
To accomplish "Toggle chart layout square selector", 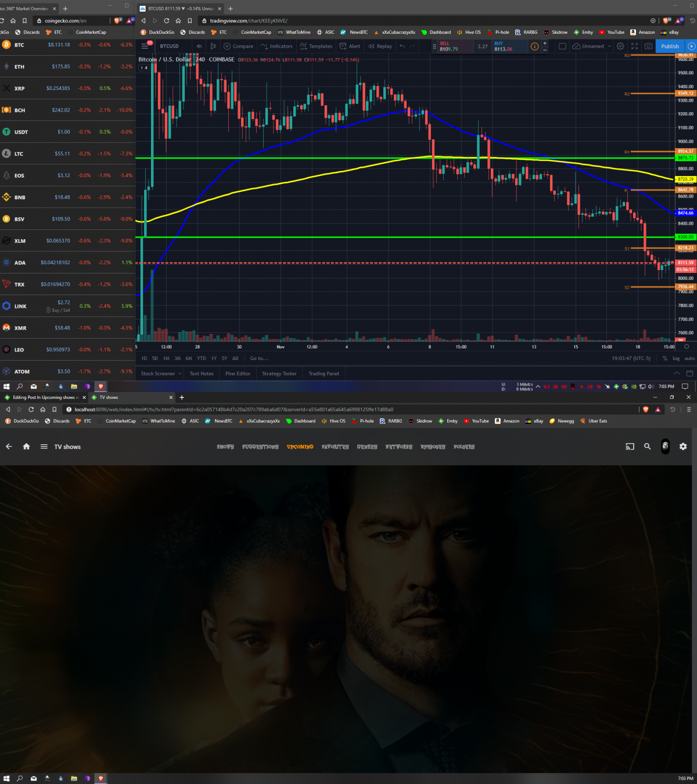I will pyautogui.click(x=562, y=46).
